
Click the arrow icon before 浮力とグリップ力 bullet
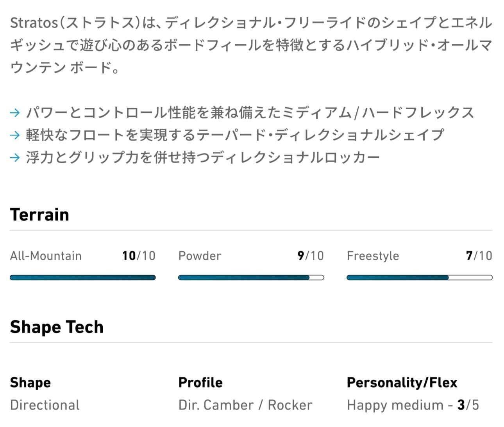(x=15, y=158)
